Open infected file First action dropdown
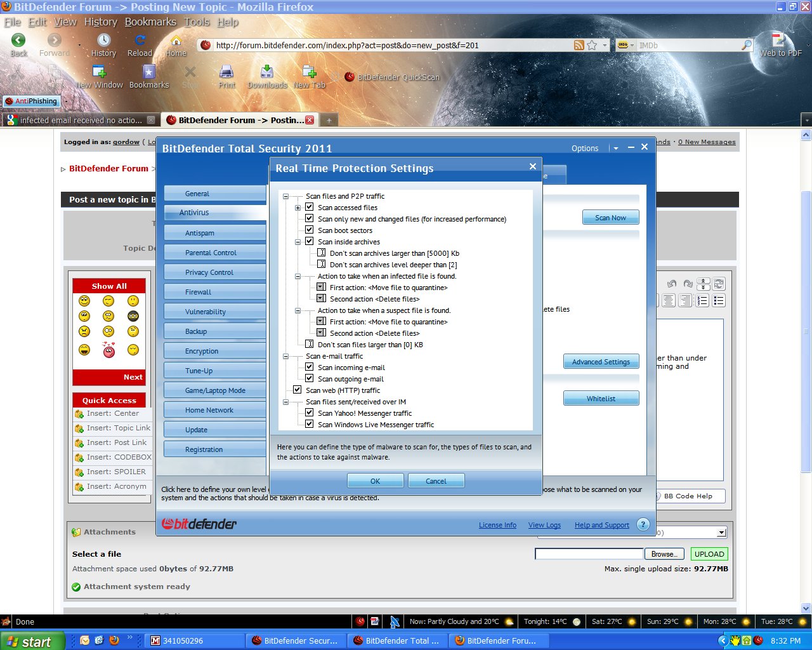Screen dimensions: 812x650 point(322,287)
